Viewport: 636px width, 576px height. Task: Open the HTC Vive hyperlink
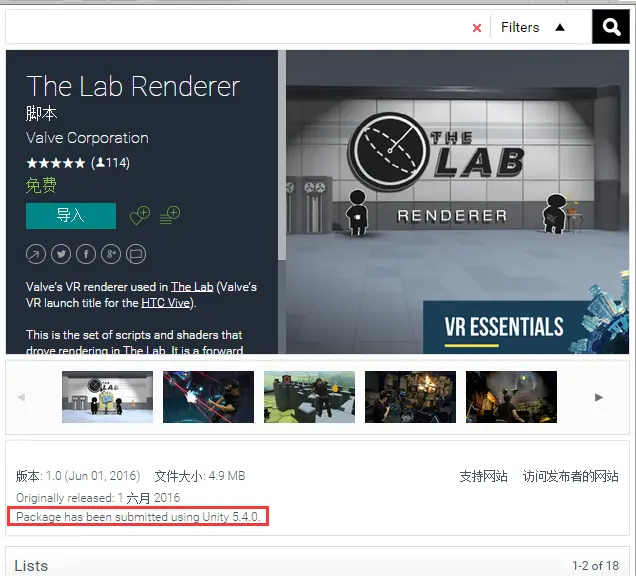[165, 303]
